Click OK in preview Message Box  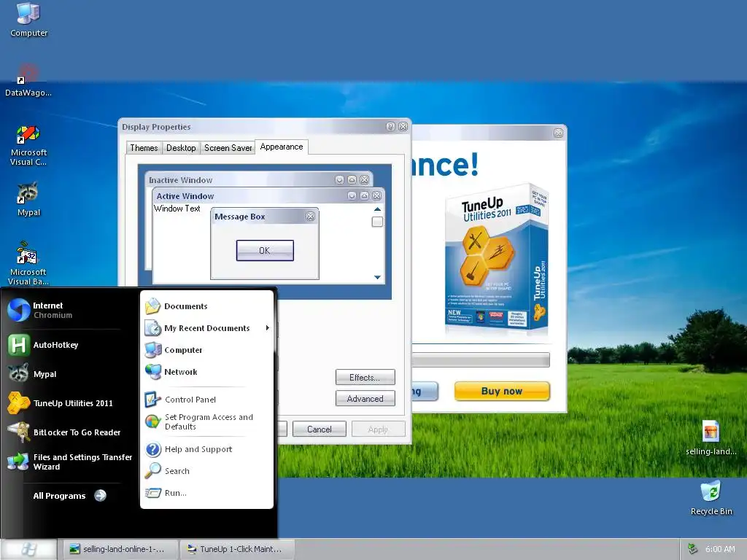tap(265, 251)
